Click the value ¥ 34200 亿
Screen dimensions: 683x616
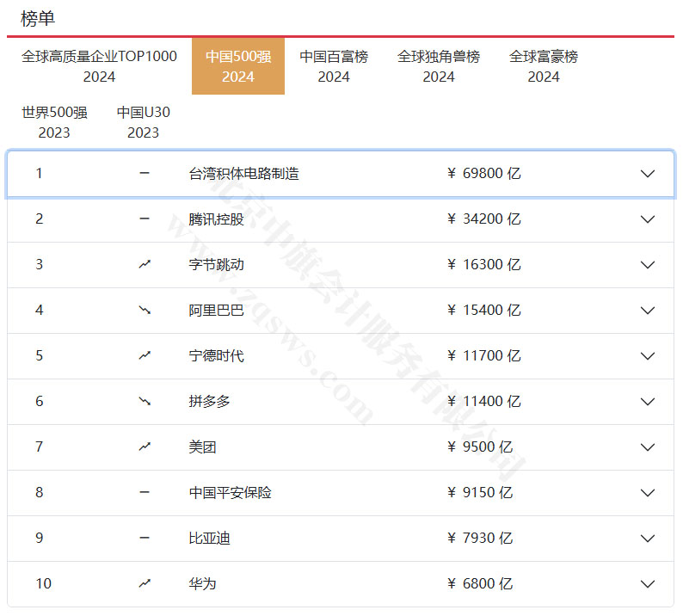click(484, 219)
